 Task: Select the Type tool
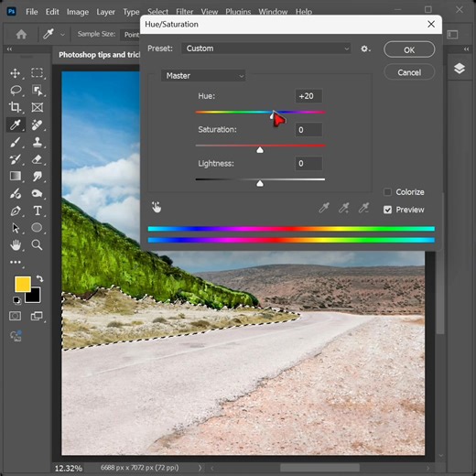38,211
